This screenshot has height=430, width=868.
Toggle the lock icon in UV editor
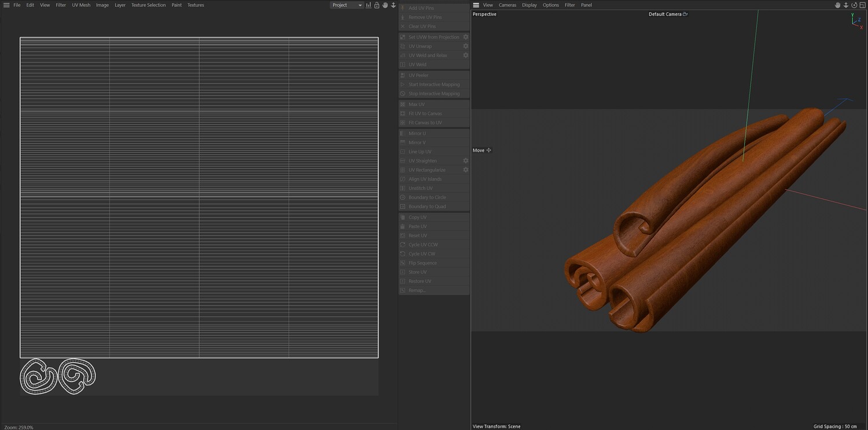point(377,5)
